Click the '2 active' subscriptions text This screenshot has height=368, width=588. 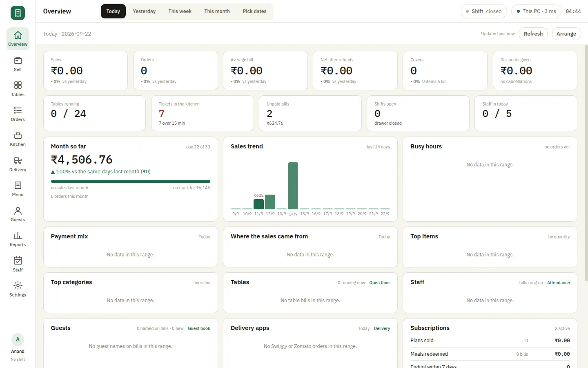tap(562, 329)
